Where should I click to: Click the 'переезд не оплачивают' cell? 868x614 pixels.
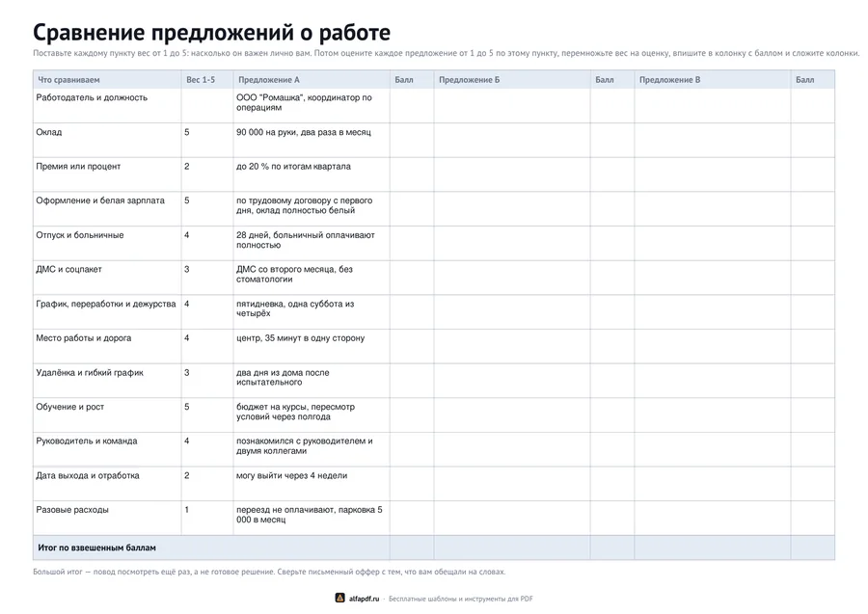click(312, 518)
